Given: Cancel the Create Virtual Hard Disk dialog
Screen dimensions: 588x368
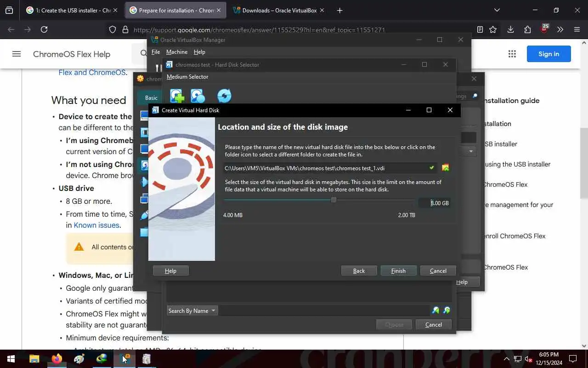Looking at the screenshot, I should point(438,271).
